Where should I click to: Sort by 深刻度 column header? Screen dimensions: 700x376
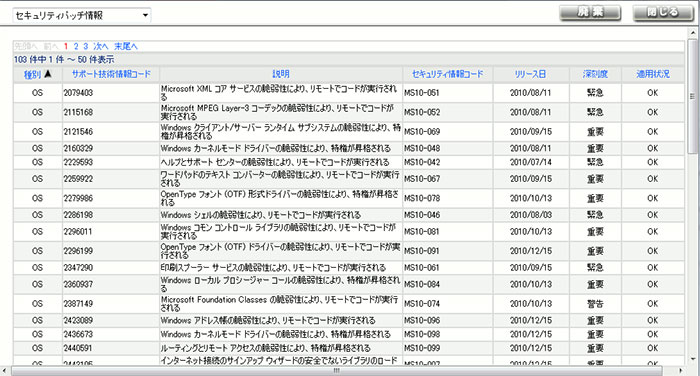[595, 74]
